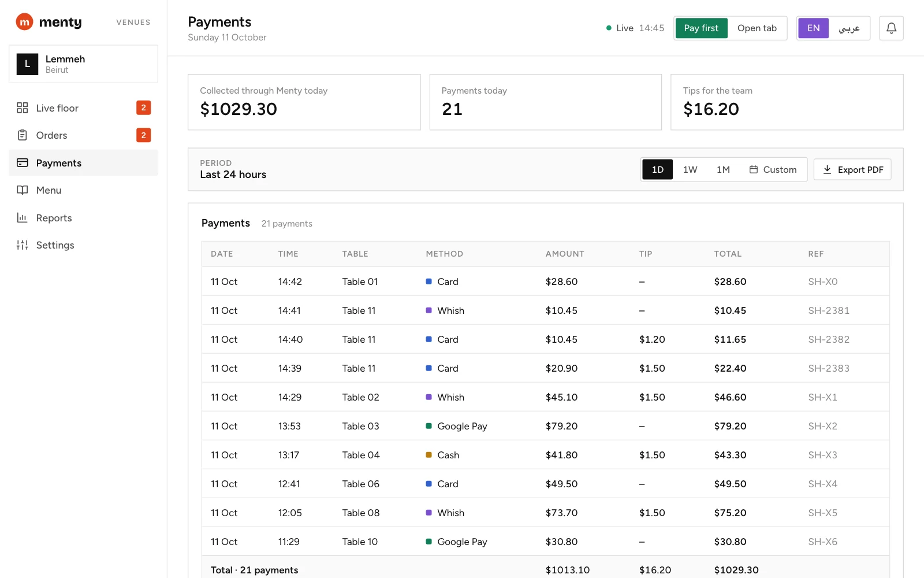This screenshot has width=924, height=578.
Task: Click the Menu book icon
Action: pyautogui.click(x=23, y=190)
